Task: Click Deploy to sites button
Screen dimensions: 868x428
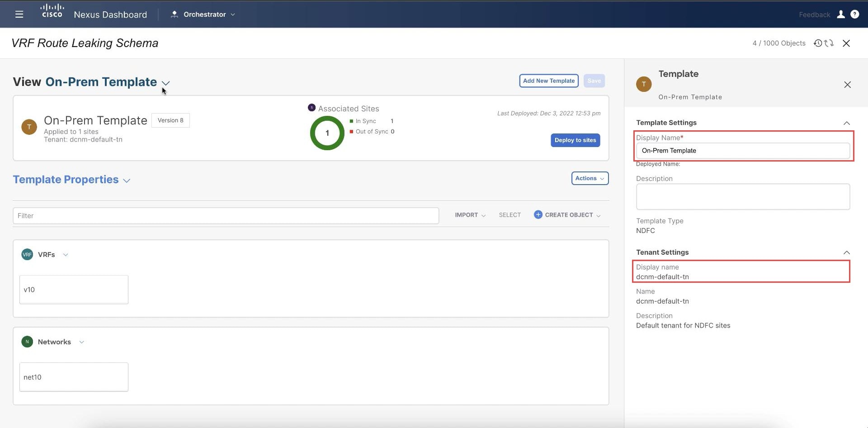Action: coord(575,140)
